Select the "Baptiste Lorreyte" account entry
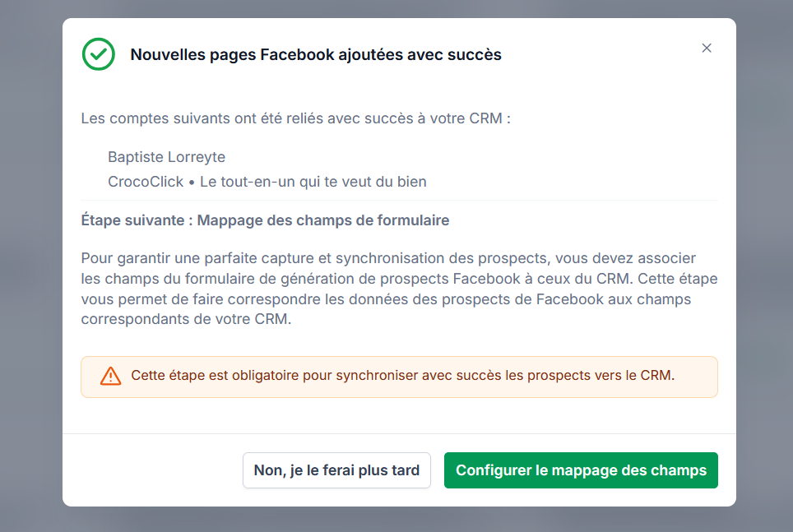The image size is (793, 532). pos(166,157)
